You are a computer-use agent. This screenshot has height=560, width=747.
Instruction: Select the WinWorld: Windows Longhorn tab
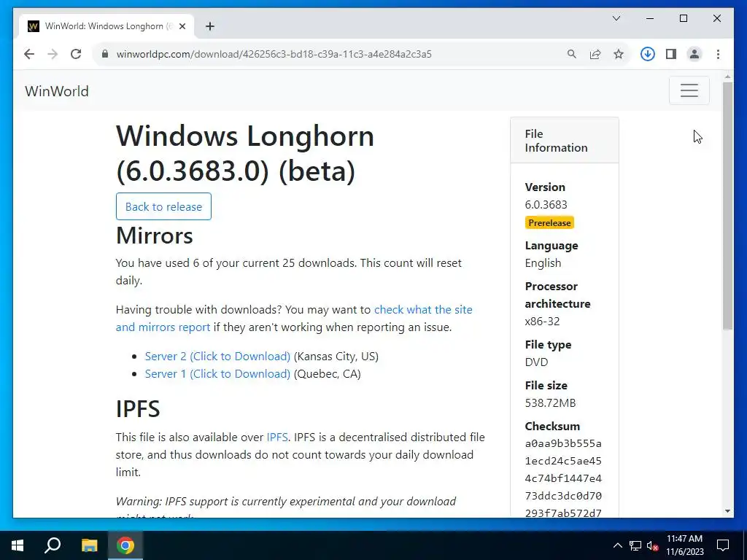(x=107, y=26)
